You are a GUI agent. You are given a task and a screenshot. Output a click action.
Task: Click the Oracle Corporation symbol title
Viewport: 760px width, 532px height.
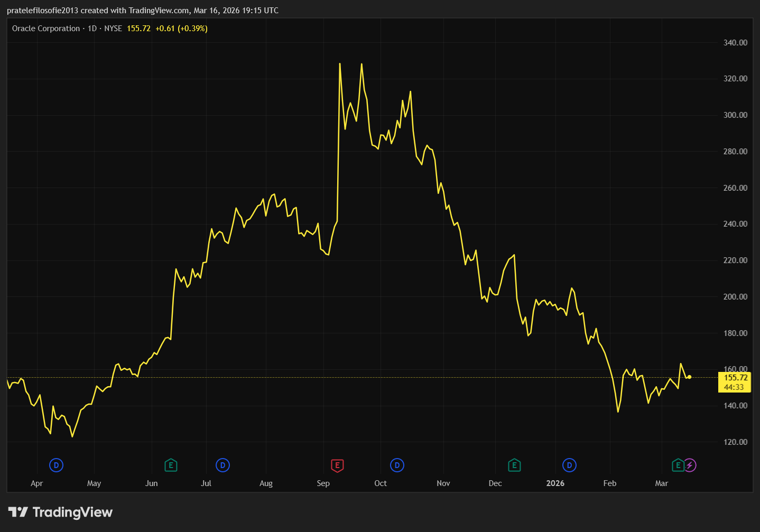click(46, 29)
